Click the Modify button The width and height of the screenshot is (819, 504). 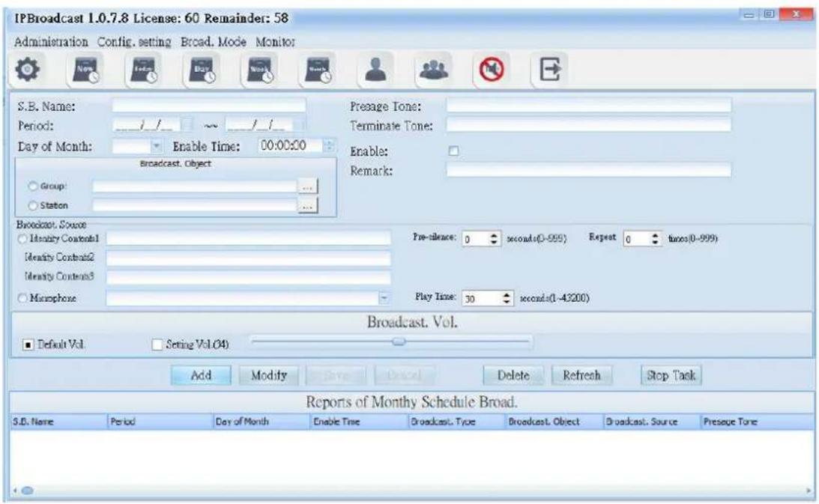click(269, 375)
